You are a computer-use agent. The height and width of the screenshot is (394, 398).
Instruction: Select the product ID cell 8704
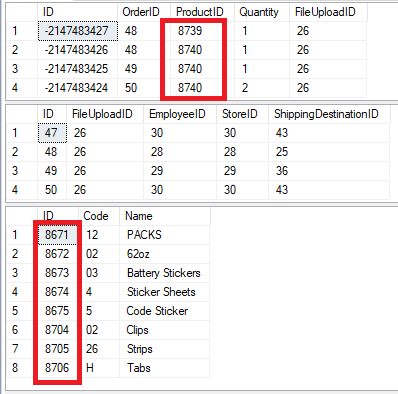(x=58, y=330)
